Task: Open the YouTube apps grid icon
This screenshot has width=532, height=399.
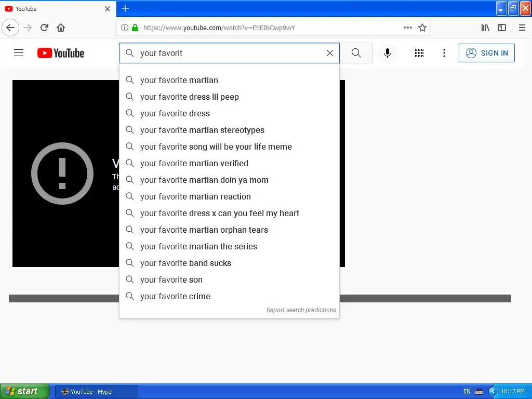Action: click(419, 53)
